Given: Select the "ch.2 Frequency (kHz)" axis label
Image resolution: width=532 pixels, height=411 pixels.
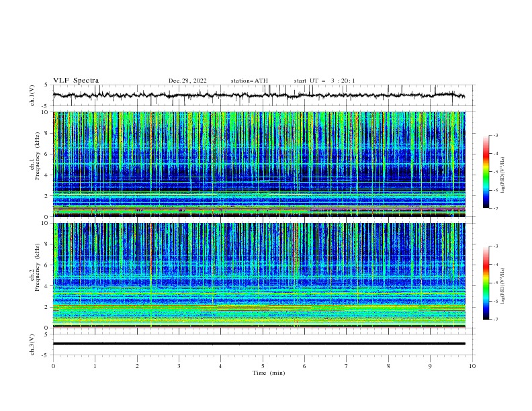Looking at the screenshot, I should pyautogui.click(x=35, y=267).
